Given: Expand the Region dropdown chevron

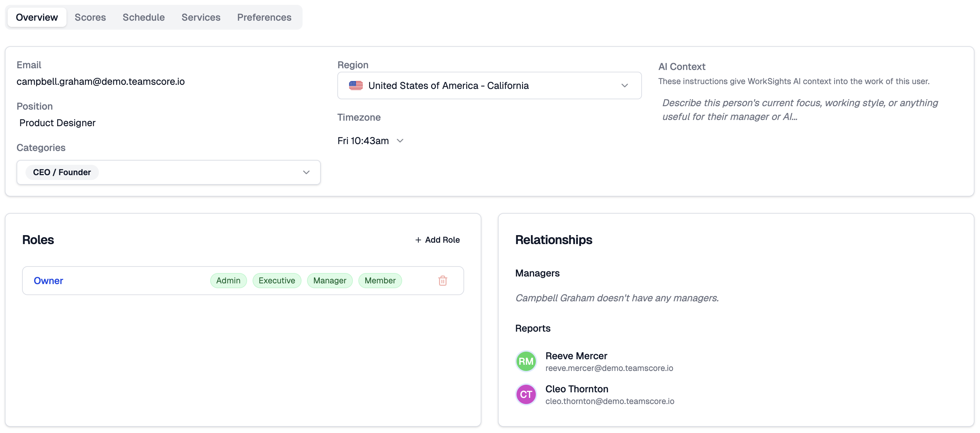Looking at the screenshot, I should point(624,85).
